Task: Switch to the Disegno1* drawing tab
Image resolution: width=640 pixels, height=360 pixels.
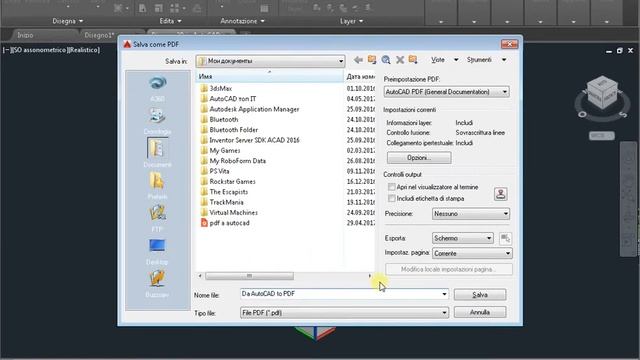Action: (x=99, y=35)
